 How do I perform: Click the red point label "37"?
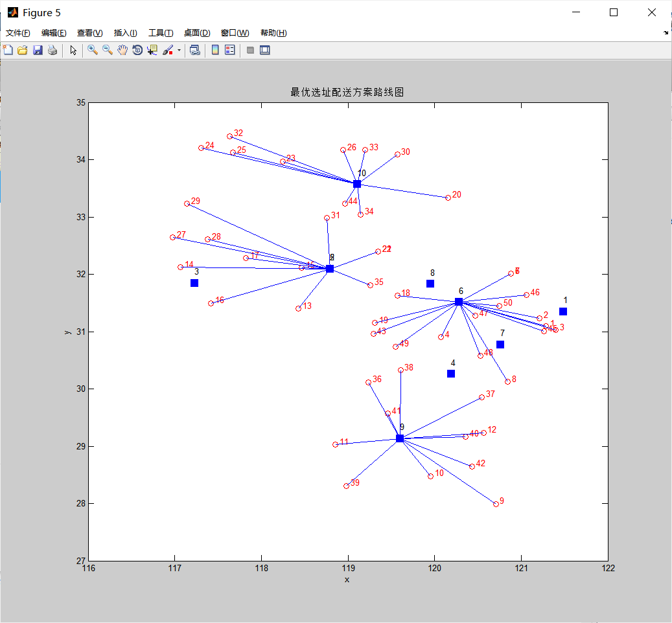coord(491,394)
